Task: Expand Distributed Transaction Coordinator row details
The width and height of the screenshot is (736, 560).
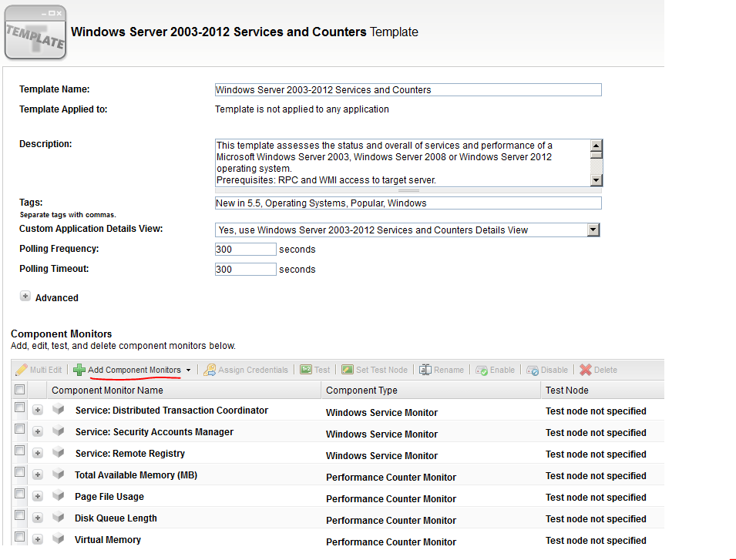Action: click(38, 411)
